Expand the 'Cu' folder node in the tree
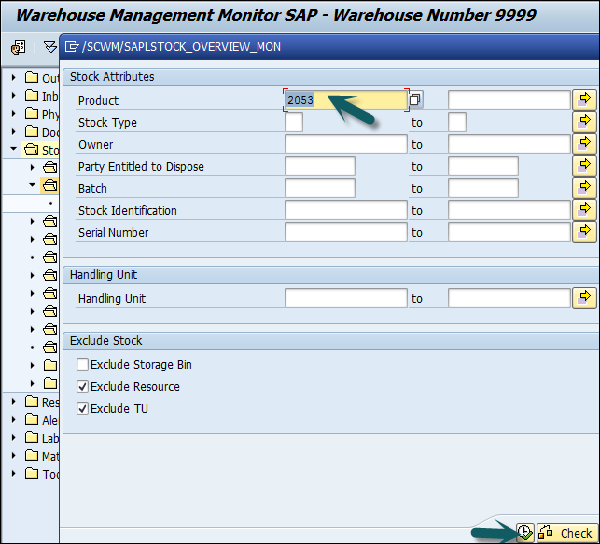 (13, 78)
